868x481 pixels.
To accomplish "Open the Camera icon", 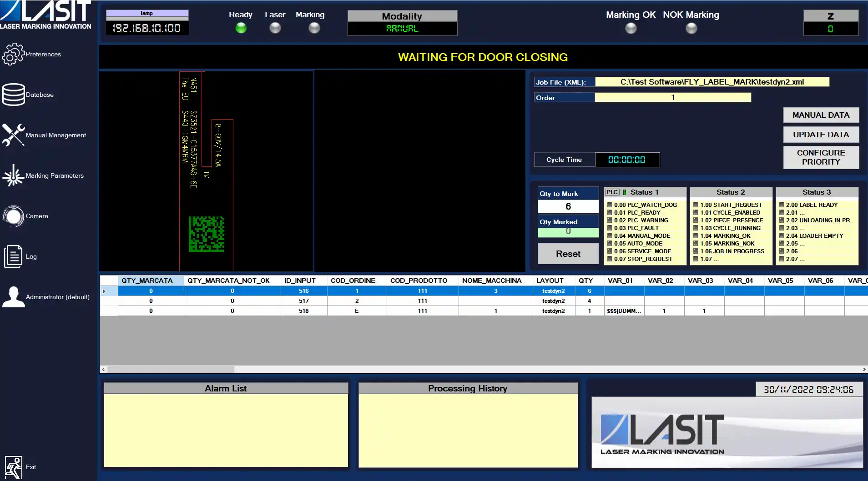I will (x=13, y=216).
